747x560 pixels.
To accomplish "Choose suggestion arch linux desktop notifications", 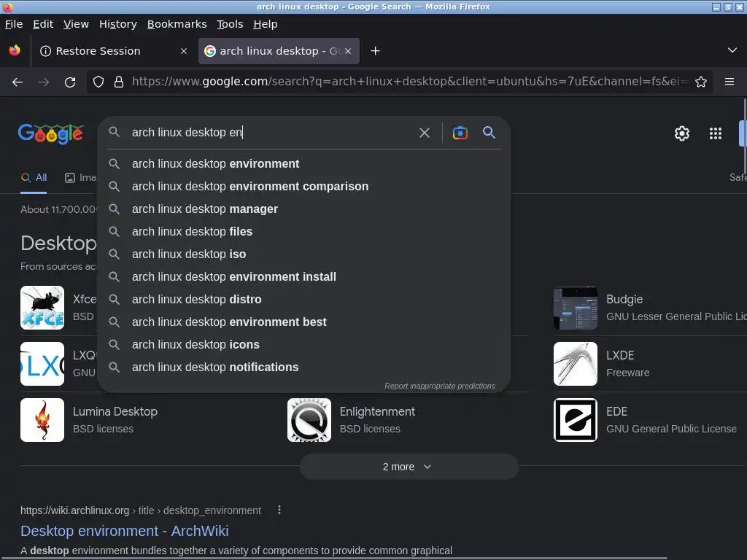I will (x=303, y=367).
